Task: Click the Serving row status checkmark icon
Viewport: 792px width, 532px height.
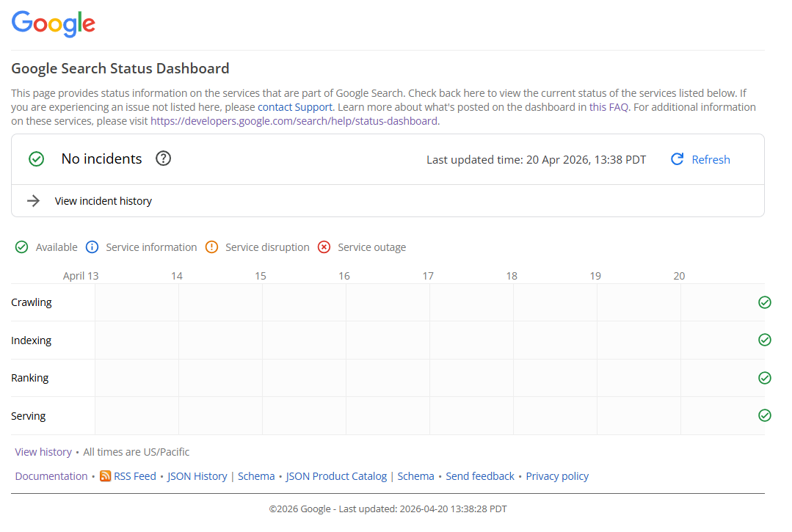Action: click(764, 415)
